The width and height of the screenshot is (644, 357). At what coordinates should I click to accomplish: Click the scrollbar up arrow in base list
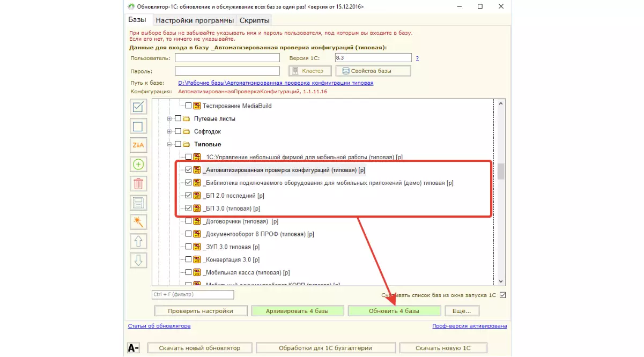(501, 103)
